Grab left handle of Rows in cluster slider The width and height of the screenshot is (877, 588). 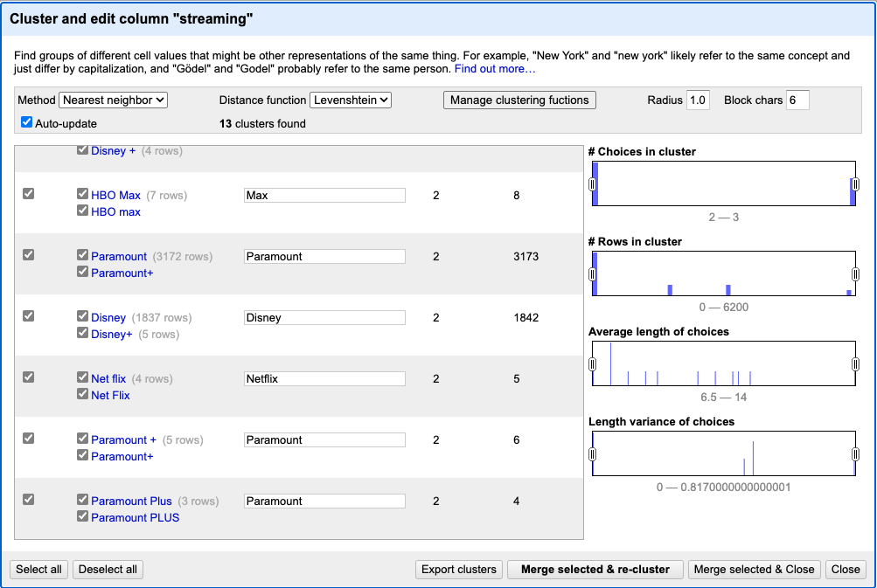[592, 273]
